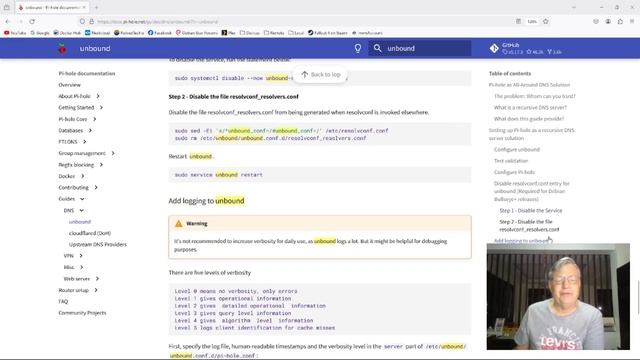Image resolution: width=640 pixels, height=360 pixels.
Task: Expand Group management section chevron
Action: pos(113,153)
